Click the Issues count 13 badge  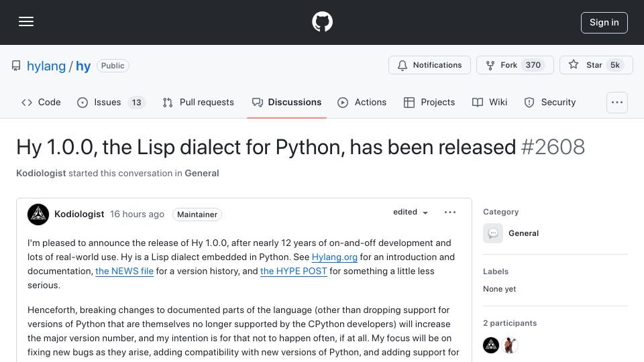[x=136, y=102]
